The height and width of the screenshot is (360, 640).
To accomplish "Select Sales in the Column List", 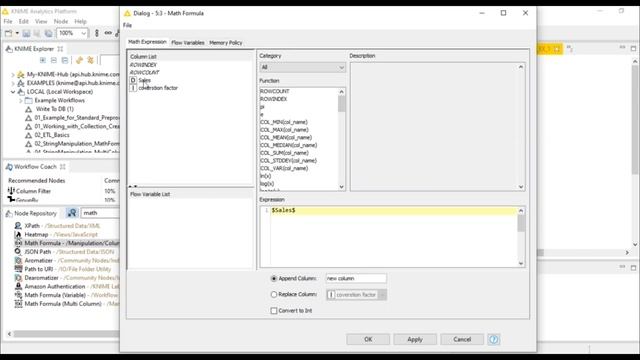I will tap(145, 80).
